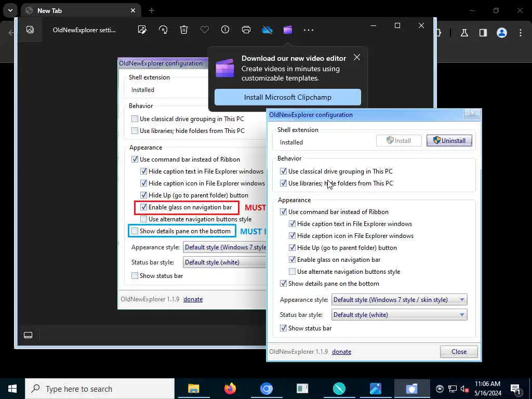This screenshot has height=399, width=532.
Task: Open the three-dot more menu in Photos
Action: pos(309,30)
